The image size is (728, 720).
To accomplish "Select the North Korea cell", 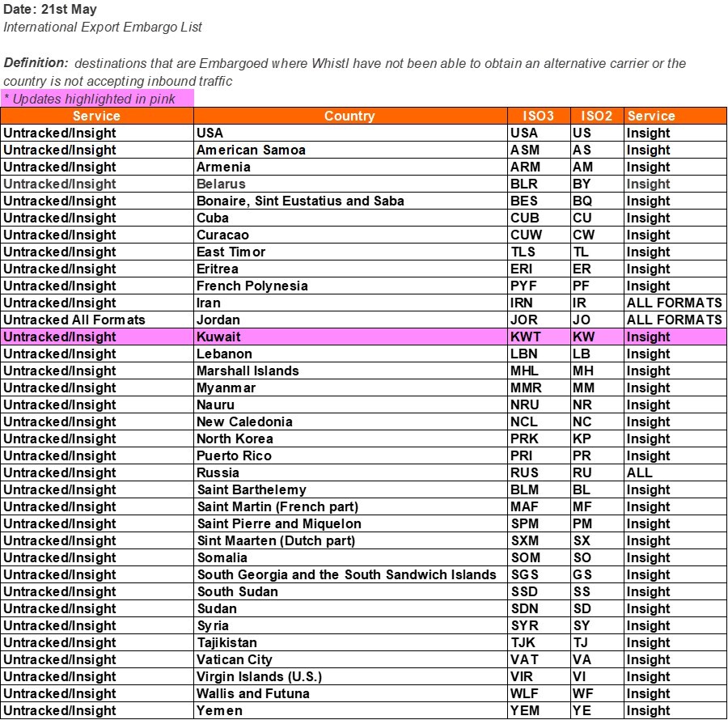I will [x=350, y=438].
